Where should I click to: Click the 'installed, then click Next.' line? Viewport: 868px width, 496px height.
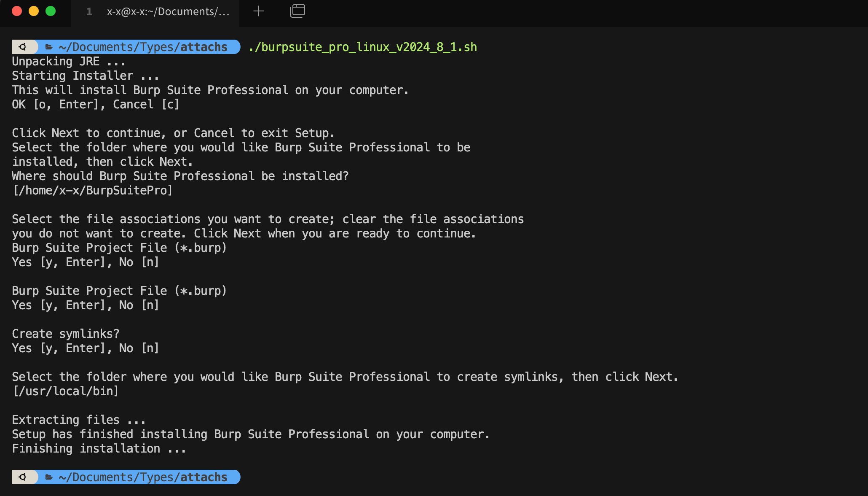(102, 162)
